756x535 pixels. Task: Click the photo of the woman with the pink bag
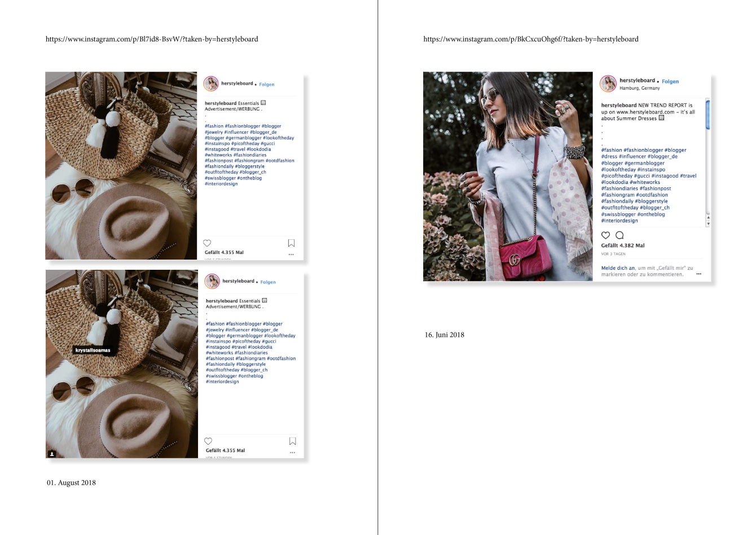coord(508,176)
